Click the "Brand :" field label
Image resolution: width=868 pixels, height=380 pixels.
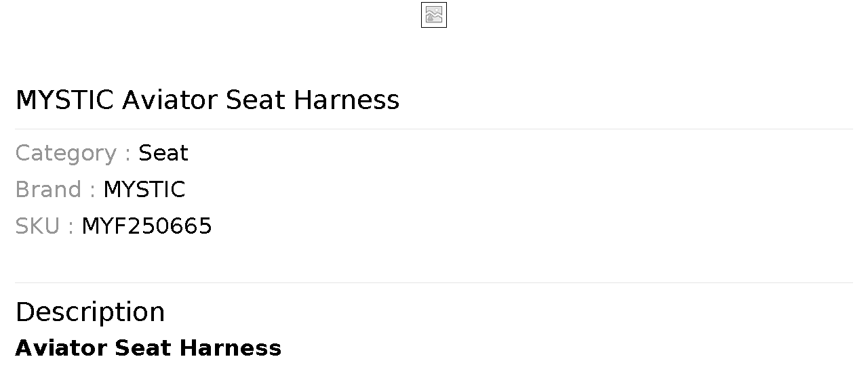[x=55, y=190]
